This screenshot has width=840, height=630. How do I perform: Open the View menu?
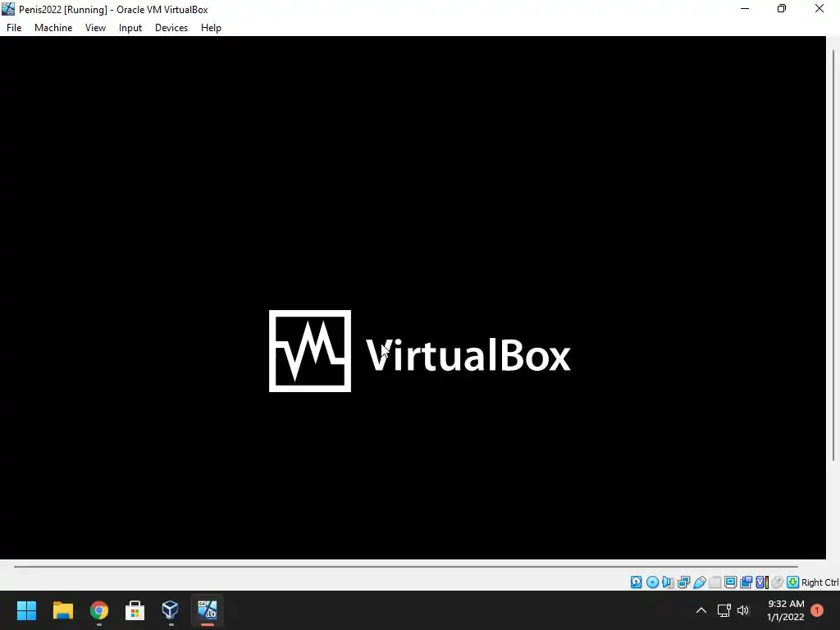click(95, 28)
